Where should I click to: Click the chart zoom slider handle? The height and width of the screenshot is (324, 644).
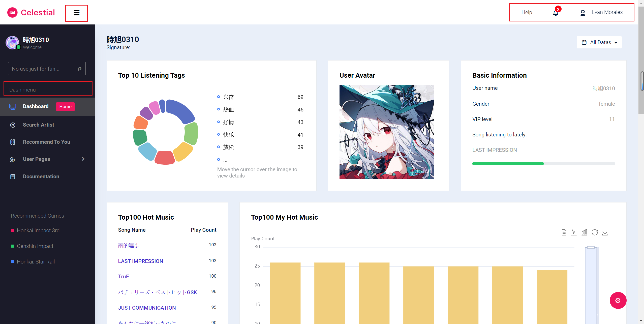(x=591, y=247)
